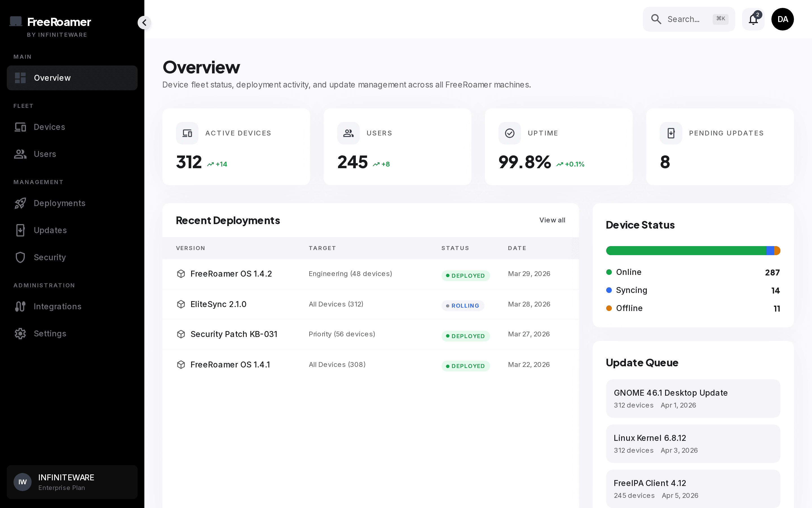Click the Active Devices card icon
The width and height of the screenshot is (812, 508).
coord(187,133)
